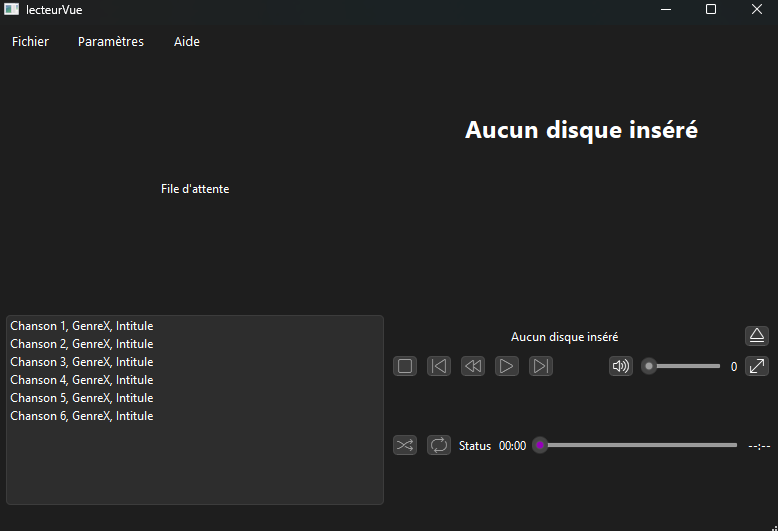Open the Fichier menu
The height and width of the screenshot is (531, 778).
coord(30,42)
